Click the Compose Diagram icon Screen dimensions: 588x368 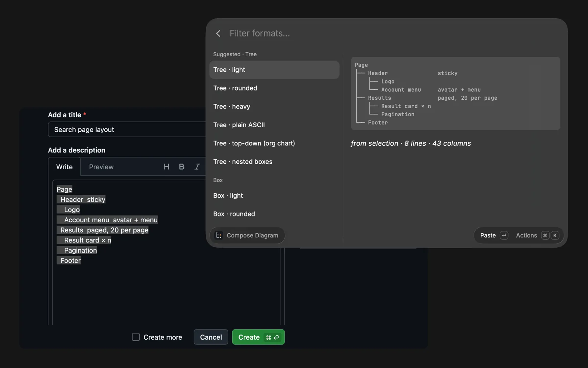[x=219, y=236]
